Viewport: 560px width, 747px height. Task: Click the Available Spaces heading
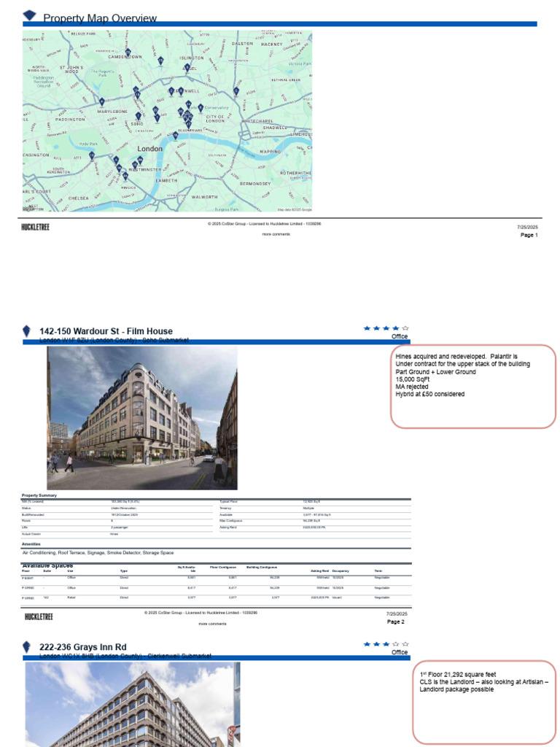pos(47,565)
